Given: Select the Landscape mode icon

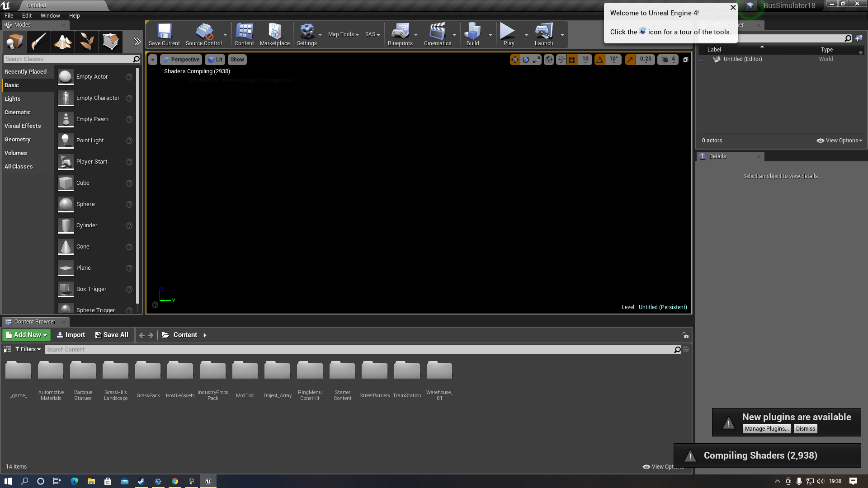Looking at the screenshot, I should coord(63,42).
